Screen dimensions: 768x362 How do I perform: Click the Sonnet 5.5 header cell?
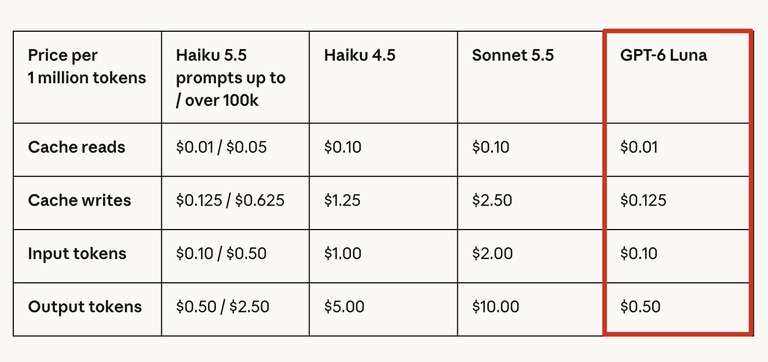(x=513, y=55)
